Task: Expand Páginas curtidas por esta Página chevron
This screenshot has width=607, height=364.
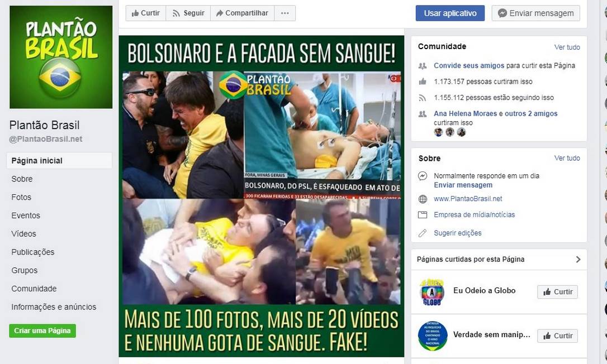Action: (578, 259)
